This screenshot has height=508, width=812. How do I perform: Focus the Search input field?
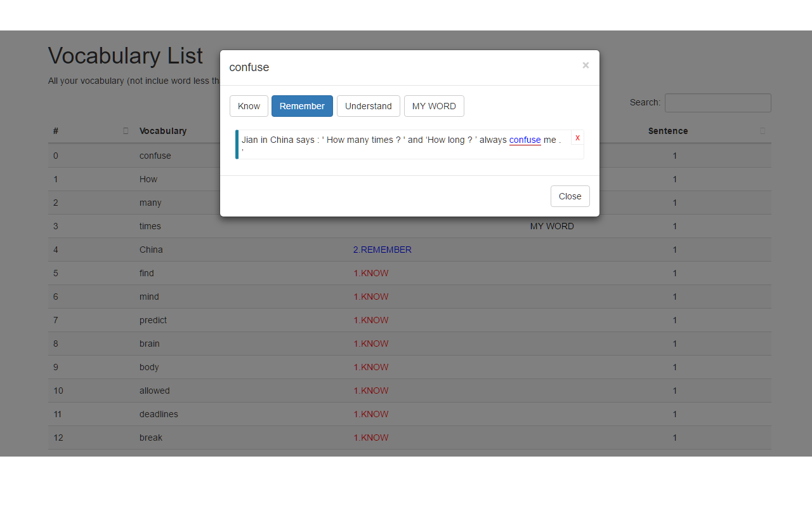[x=718, y=103]
